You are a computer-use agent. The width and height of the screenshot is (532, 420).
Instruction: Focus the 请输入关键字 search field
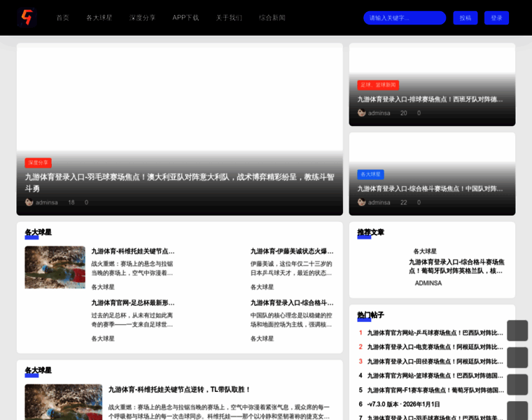pyautogui.click(x=405, y=18)
